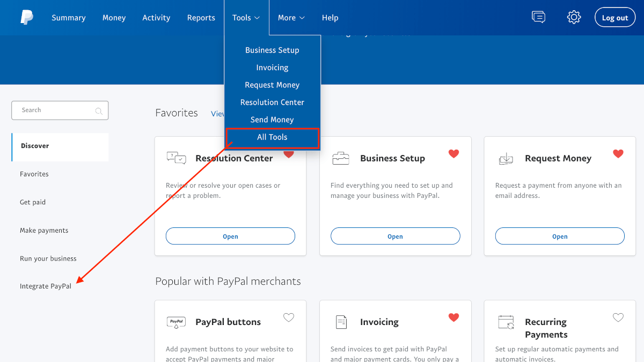Screen dimensions: 644x362
Task: Click the Popular with PayPal merchants heading
Action: [228, 282]
